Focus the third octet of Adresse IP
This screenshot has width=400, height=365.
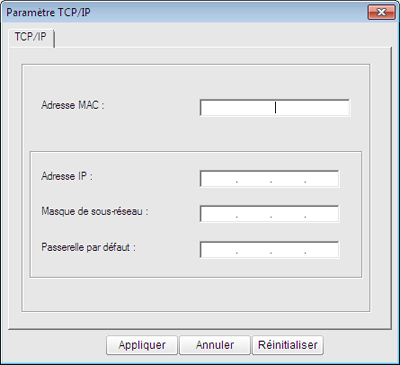(x=288, y=179)
